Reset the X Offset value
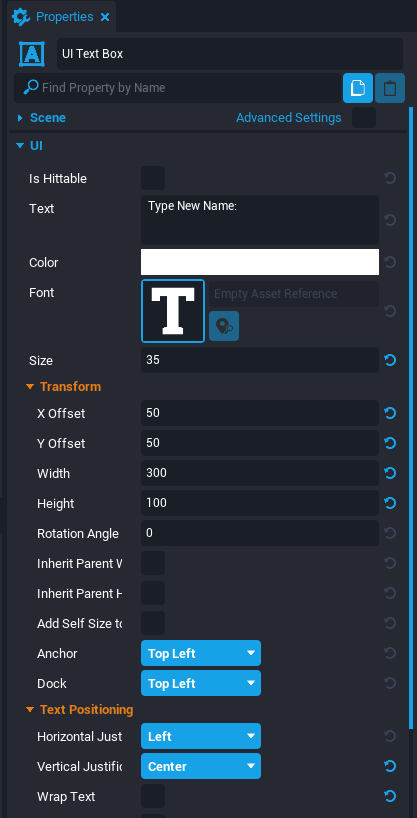Viewport: 417px width, 818px height. pos(390,413)
